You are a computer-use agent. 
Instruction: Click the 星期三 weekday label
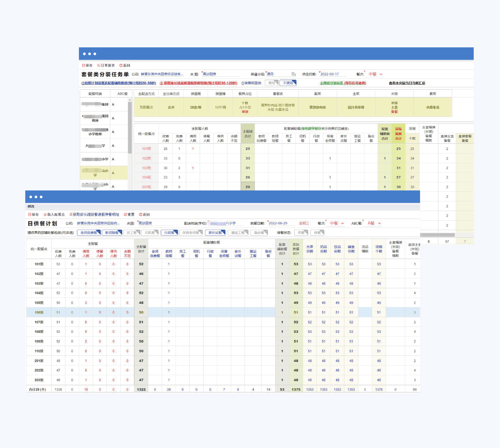(x=304, y=223)
